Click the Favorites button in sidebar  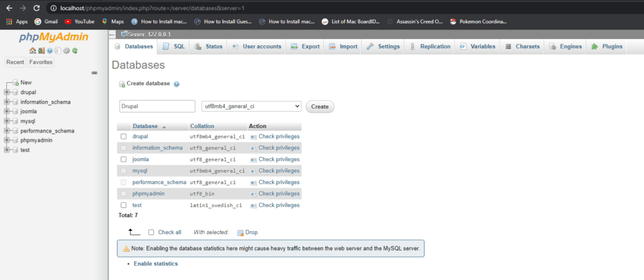click(x=41, y=62)
